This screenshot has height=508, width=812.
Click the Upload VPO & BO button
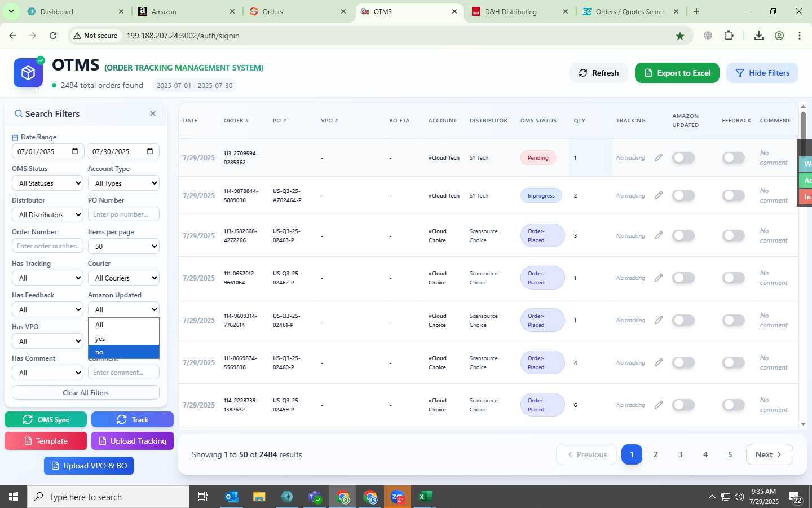tap(89, 466)
